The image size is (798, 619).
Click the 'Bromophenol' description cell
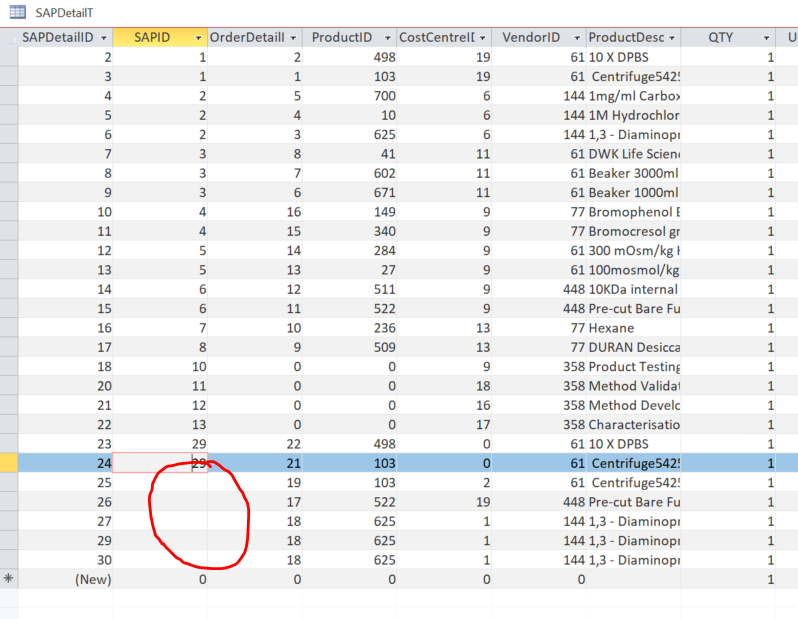(x=633, y=211)
